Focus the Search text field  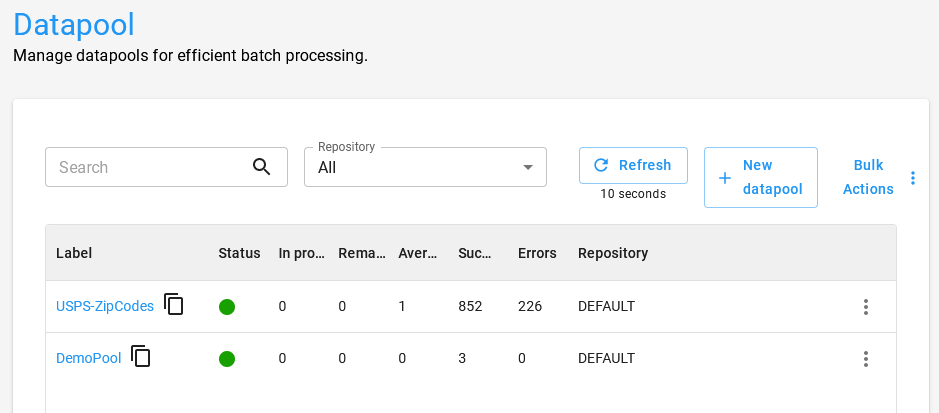[x=150, y=167]
